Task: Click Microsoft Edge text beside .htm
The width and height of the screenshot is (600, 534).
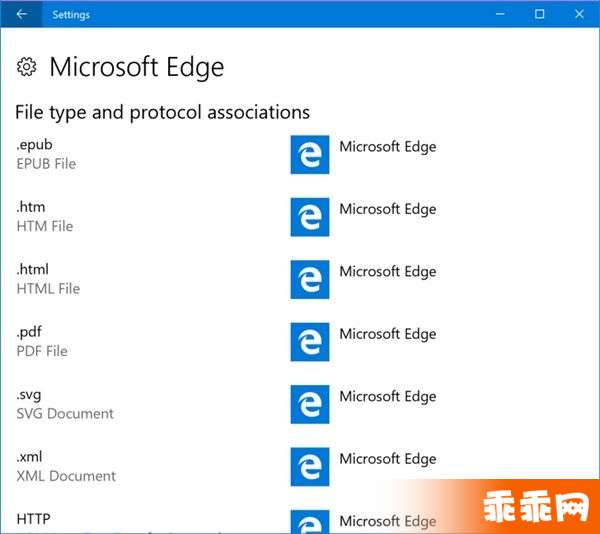Action: pos(388,209)
